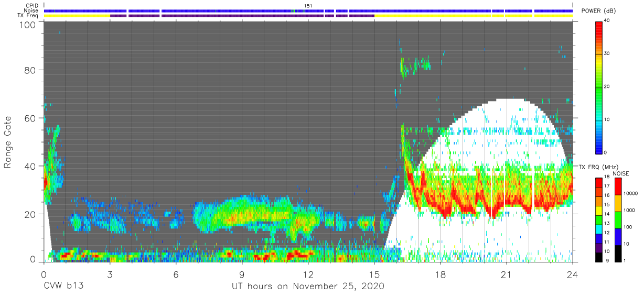Viewport: 644px width, 297px height.
Task: Click the NOISE color scale bar
Action: pos(617,220)
